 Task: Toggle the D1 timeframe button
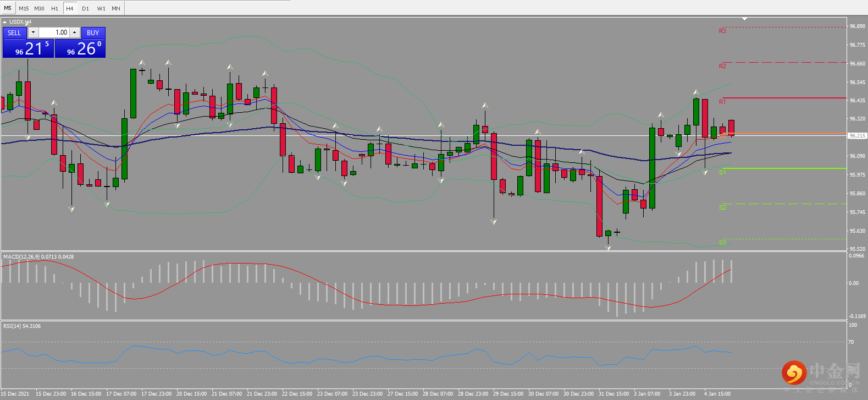click(85, 8)
